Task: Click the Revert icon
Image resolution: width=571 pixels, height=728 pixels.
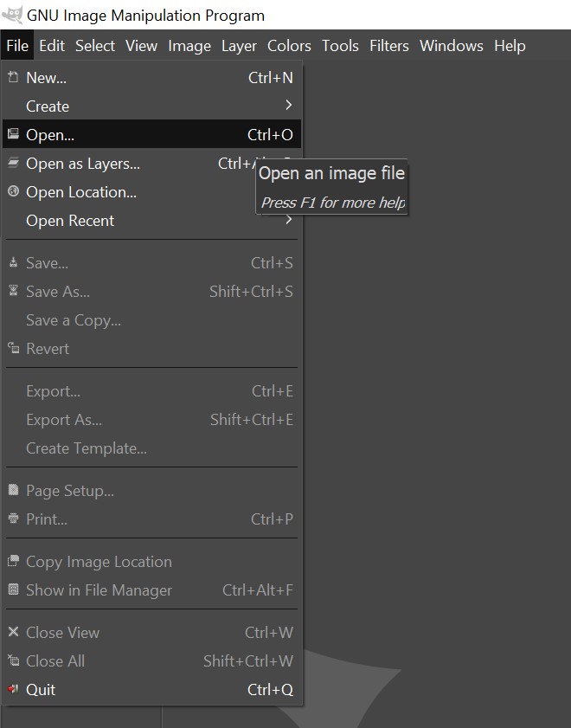Action: 14,348
